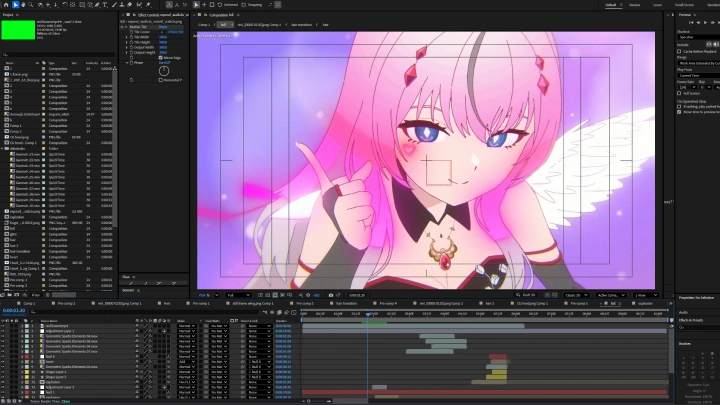
Task: Open the explosion timeline tab
Action: point(645,304)
